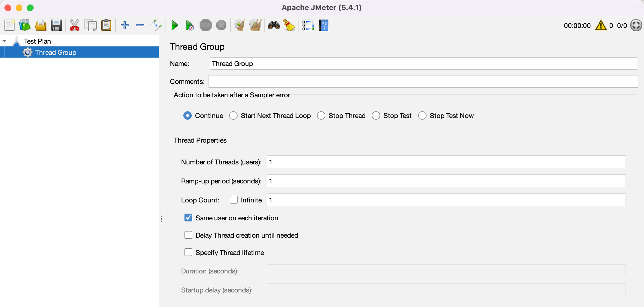Viewport: 644px width, 307px height.
Task: Check Specify Thread lifetime option
Action: pos(188,252)
